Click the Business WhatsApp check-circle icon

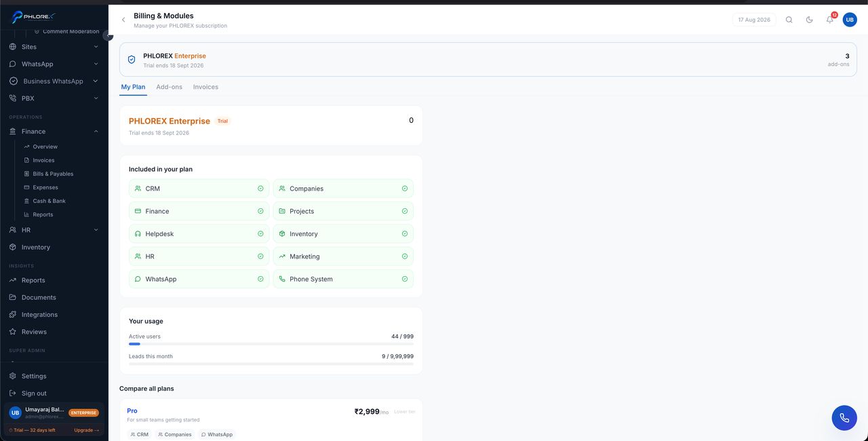tap(13, 81)
